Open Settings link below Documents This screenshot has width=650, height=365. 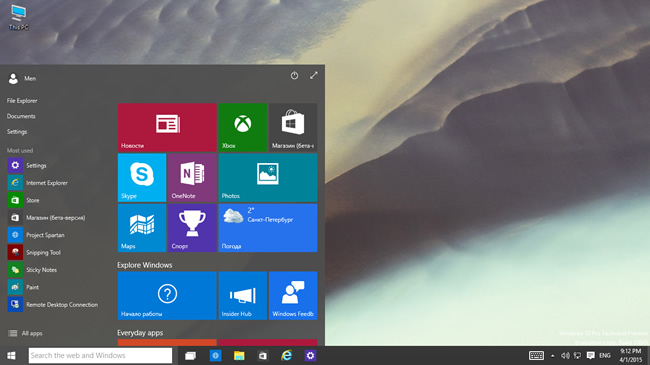click(17, 132)
